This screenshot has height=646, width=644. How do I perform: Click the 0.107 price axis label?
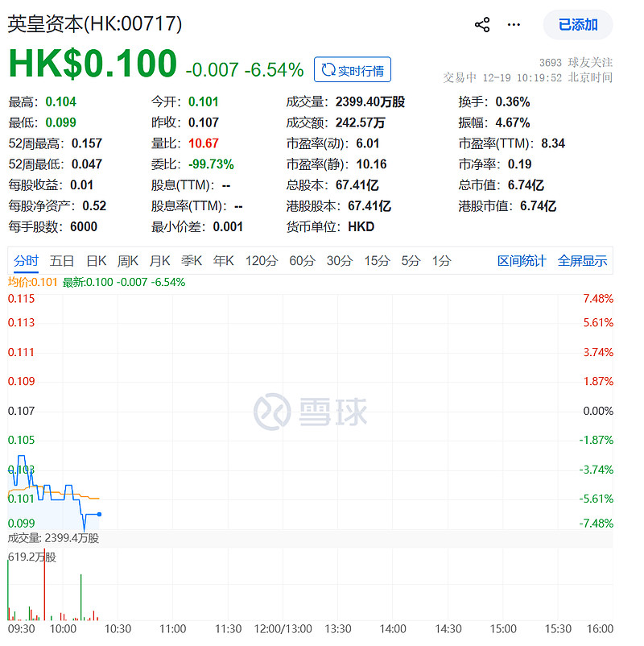point(21,411)
